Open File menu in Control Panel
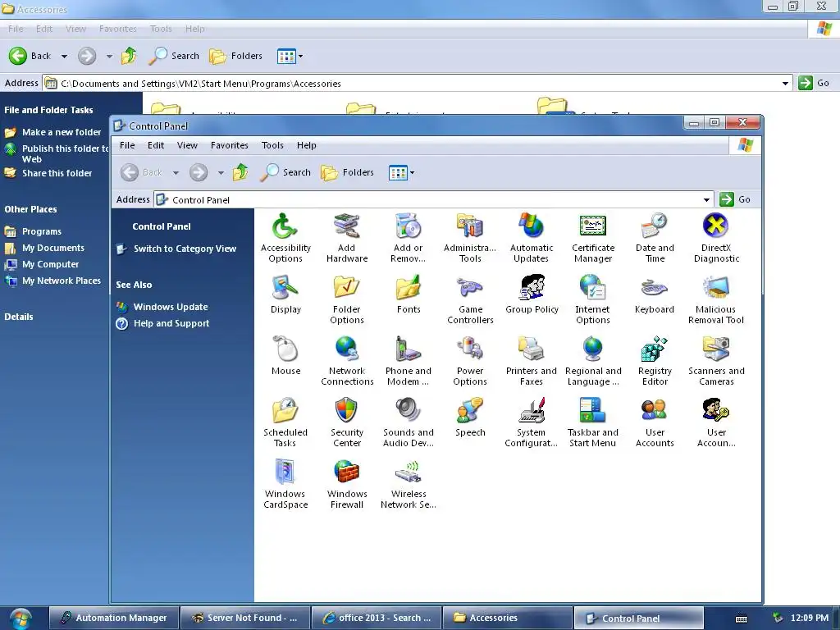The image size is (840, 630). pos(127,145)
